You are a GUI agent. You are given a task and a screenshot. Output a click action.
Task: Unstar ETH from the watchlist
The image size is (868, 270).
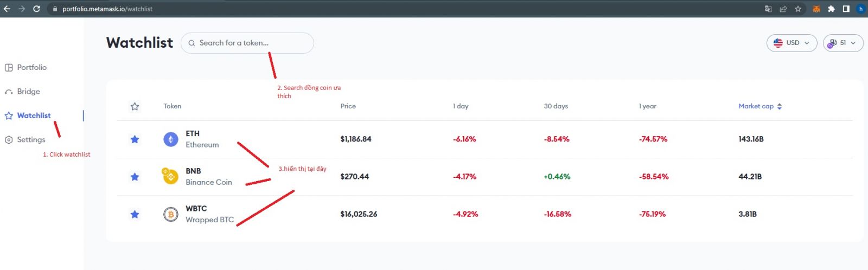[135, 139]
